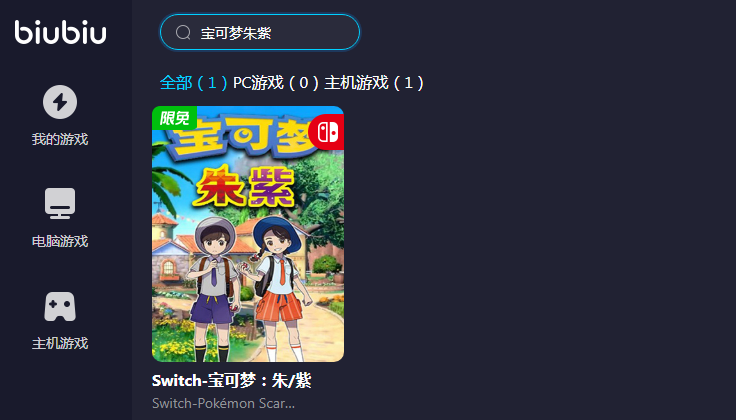Screen dimensions: 736x420
Task: Focus the search box containing 宝可梦朱紫
Action: click(x=260, y=32)
